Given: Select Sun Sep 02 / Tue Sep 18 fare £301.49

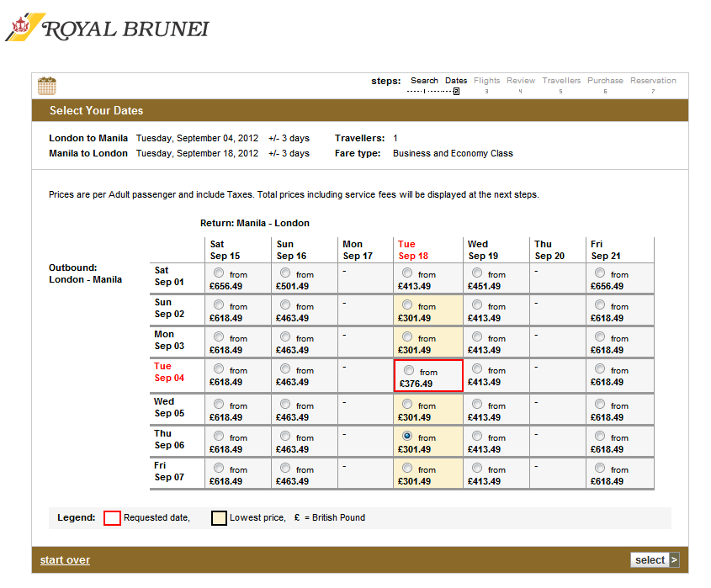Looking at the screenshot, I should (x=407, y=305).
